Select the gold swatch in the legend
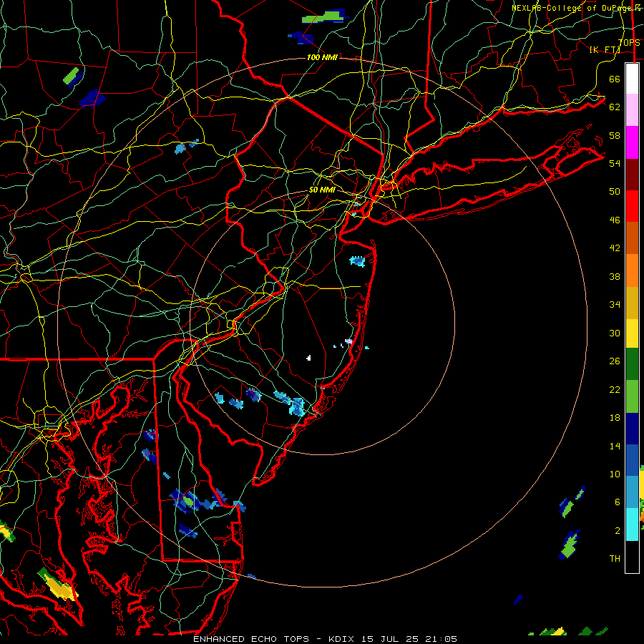Screen dimensions: 644x644 [632, 303]
